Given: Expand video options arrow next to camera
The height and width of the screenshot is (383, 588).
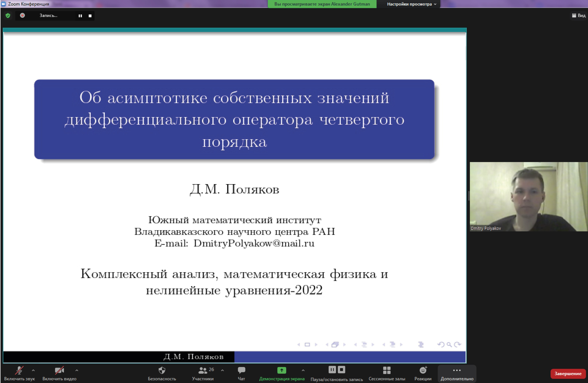Looking at the screenshot, I should click(x=77, y=370).
